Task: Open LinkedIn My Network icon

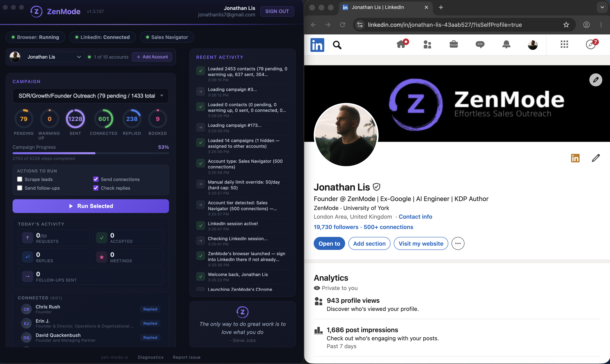Action: 427,44
